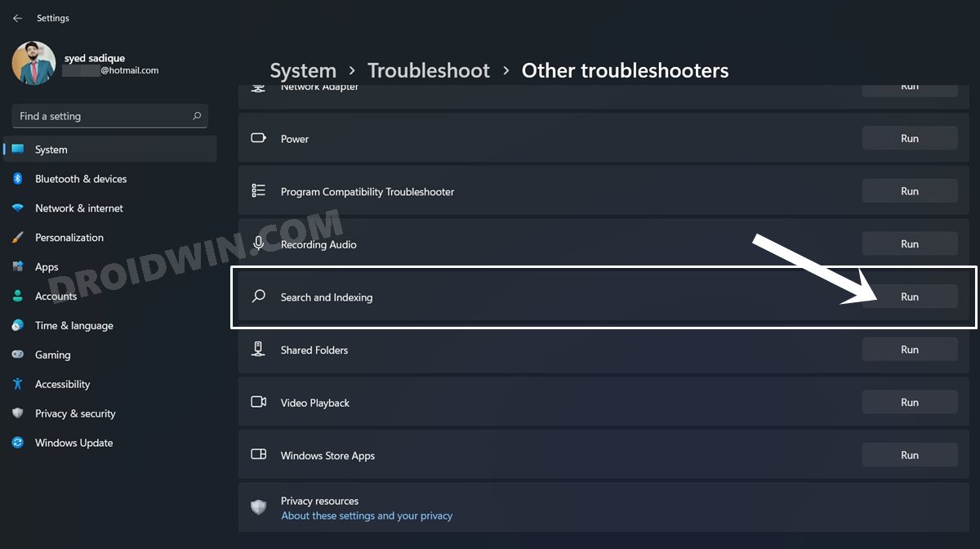Go to System in the breadcrumb path
Image resolution: width=980 pixels, height=549 pixels.
click(303, 70)
